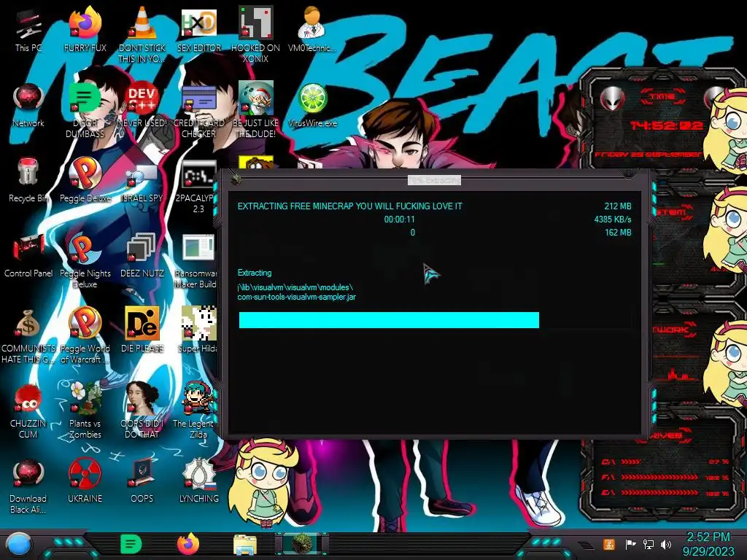Open the 2PACALYPSE 2.3 console icon
The height and width of the screenshot is (560, 747).
tap(198, 175)
